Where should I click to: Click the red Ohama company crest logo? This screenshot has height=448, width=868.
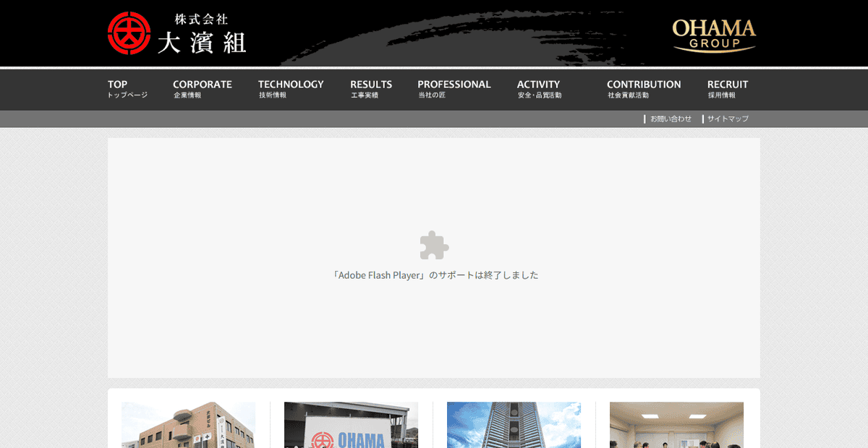point(129,32)
